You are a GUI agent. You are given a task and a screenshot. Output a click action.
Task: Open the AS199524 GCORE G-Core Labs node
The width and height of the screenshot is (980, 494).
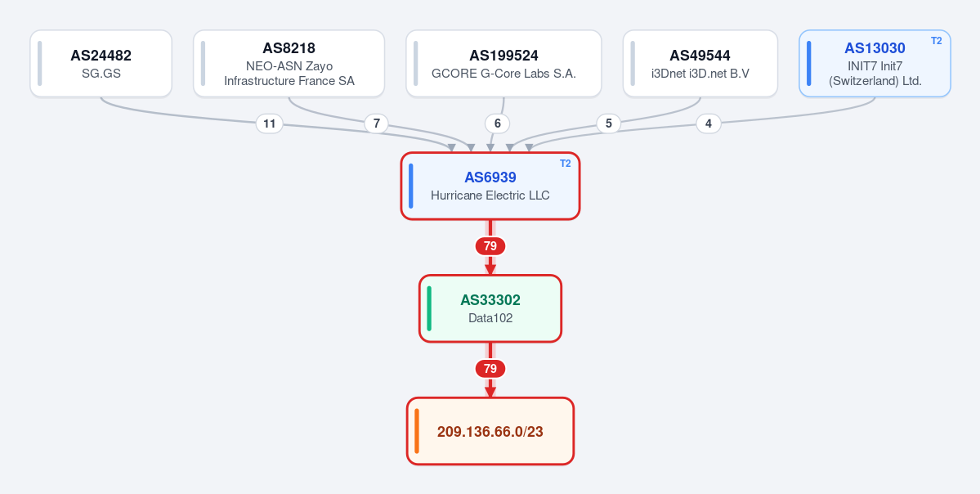click(503, 64)
